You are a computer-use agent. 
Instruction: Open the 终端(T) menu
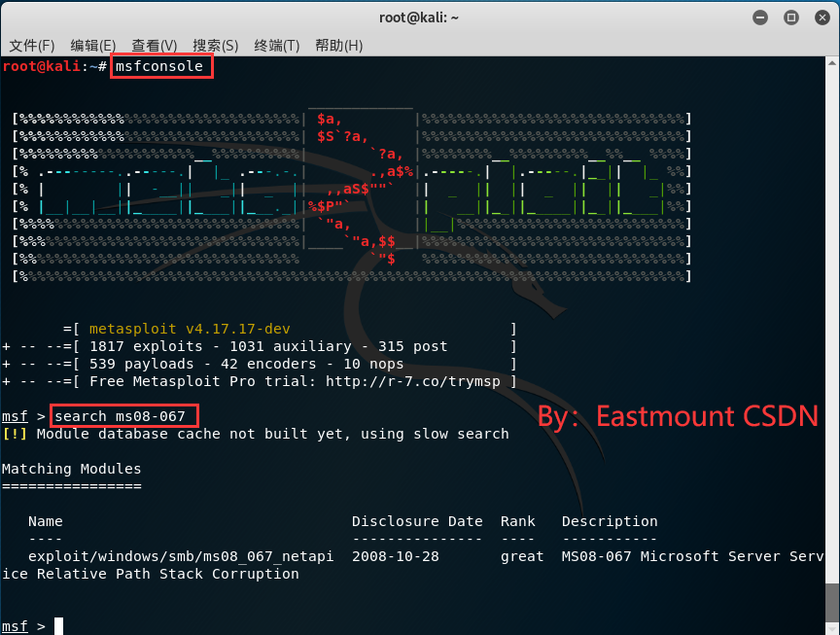[x=277, y=46]
